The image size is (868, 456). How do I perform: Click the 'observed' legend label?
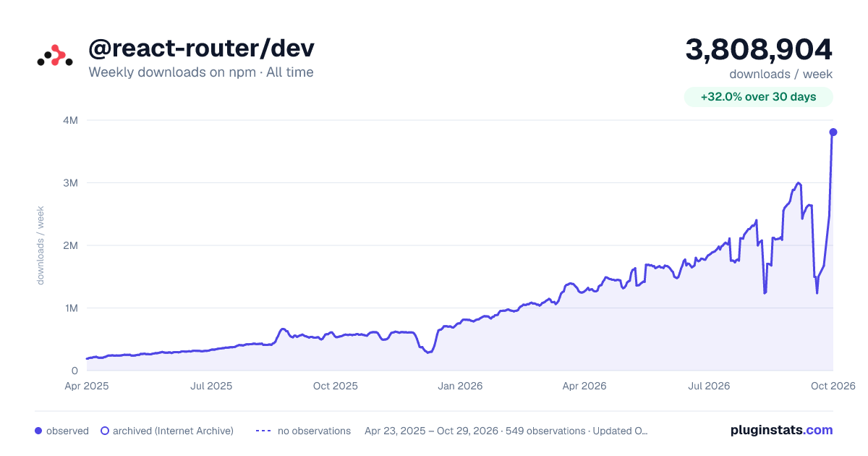click(x=67, y=431)
